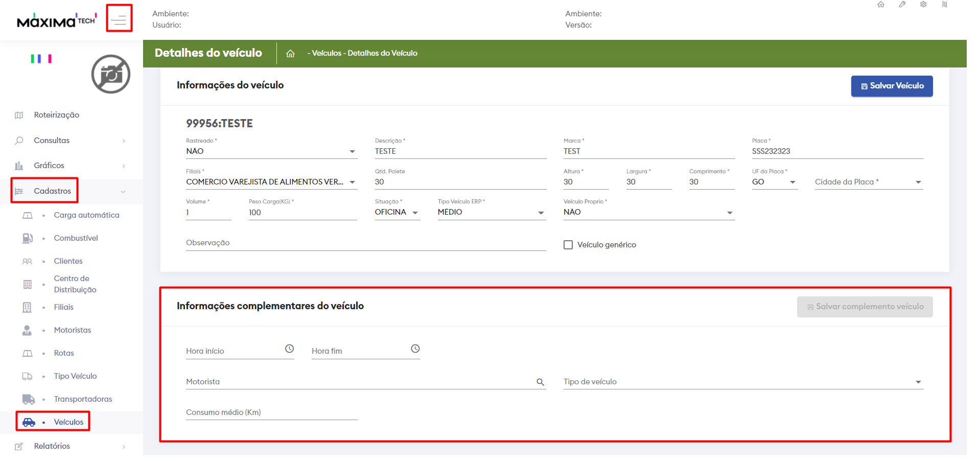980x461 pixels.
Task: Open the Rastreado dropdown
Action: (271, 151)
